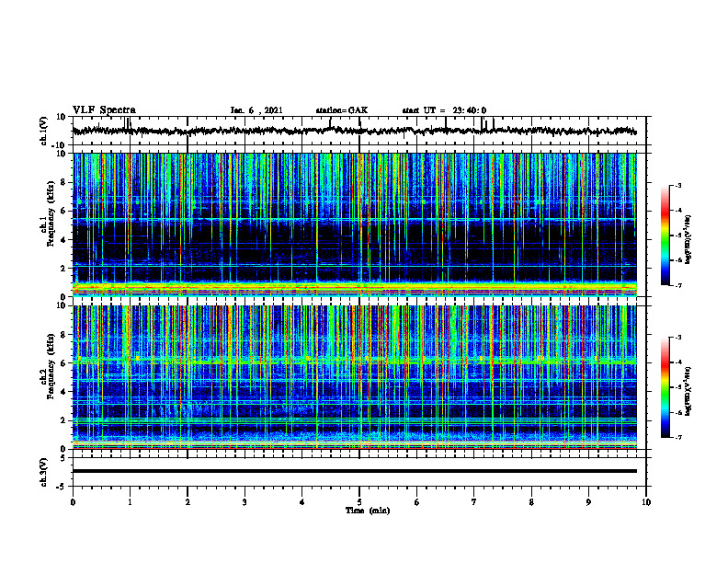The width and height of the screenshot is (728, 563).
Task: Select the log(PSD) label beside ch.2 colorbar
Action: point(688,390)
